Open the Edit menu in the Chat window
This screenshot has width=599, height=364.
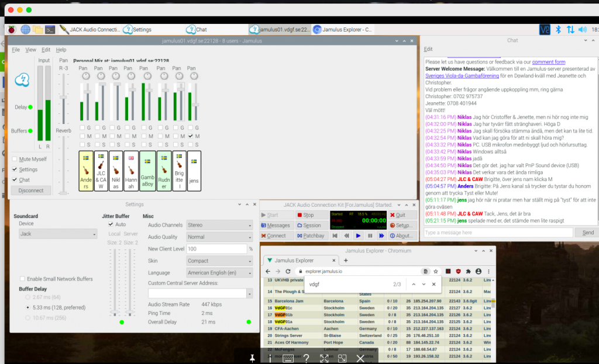428,49
